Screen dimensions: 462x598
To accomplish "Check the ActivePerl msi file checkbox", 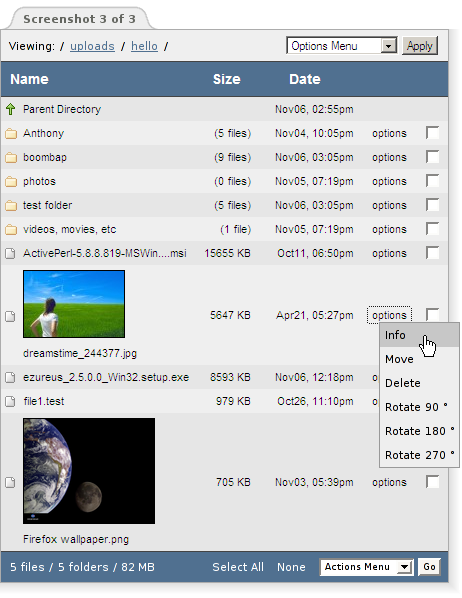I will (432, 253).
